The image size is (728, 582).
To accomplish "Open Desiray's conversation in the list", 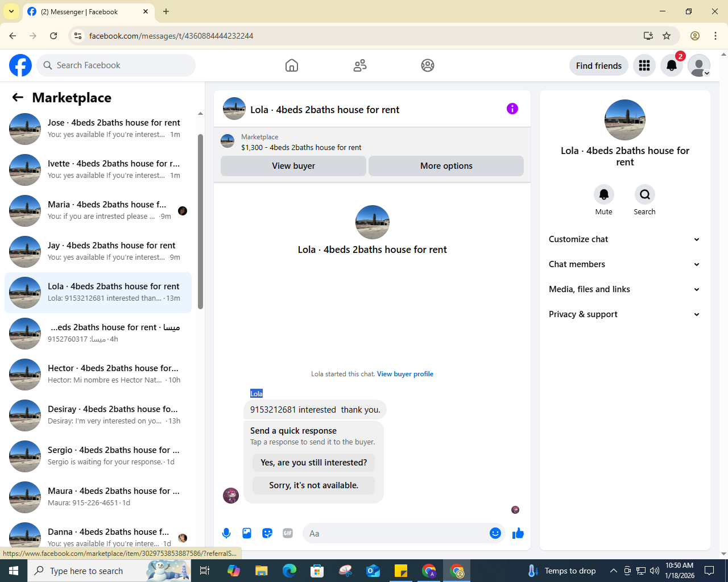I will (x=98, y=415).
